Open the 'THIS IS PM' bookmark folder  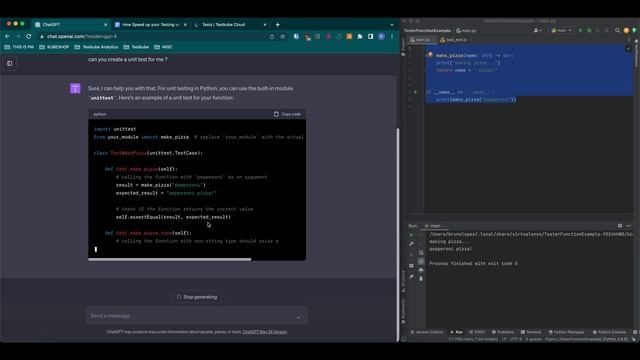tap(19, 47)
